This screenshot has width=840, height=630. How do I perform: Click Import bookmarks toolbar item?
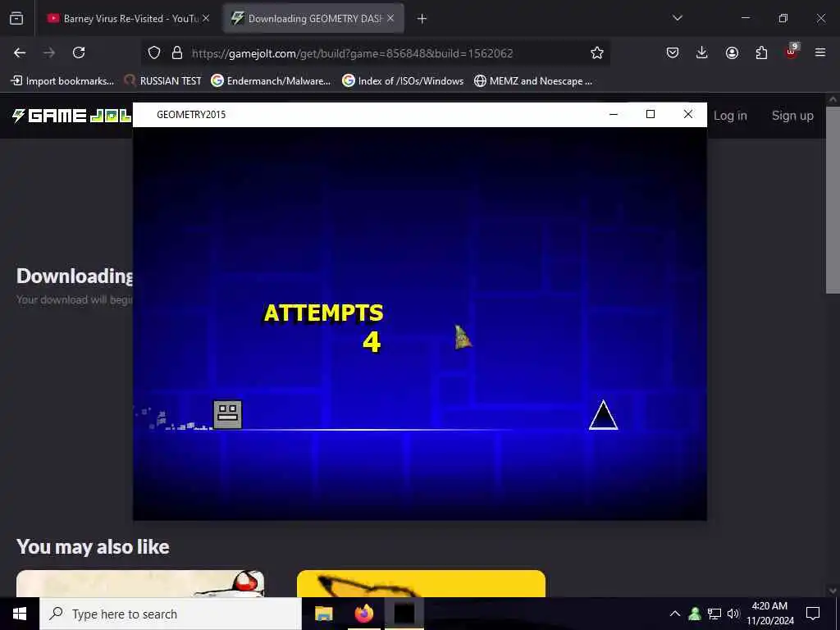pos(62,81)
